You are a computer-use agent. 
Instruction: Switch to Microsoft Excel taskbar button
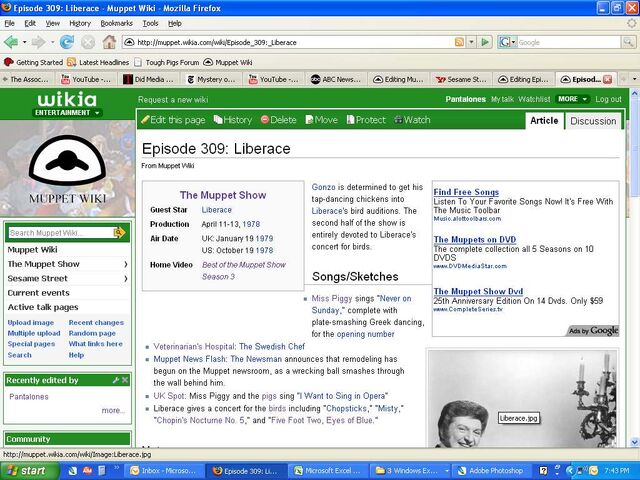click(328, 471)
